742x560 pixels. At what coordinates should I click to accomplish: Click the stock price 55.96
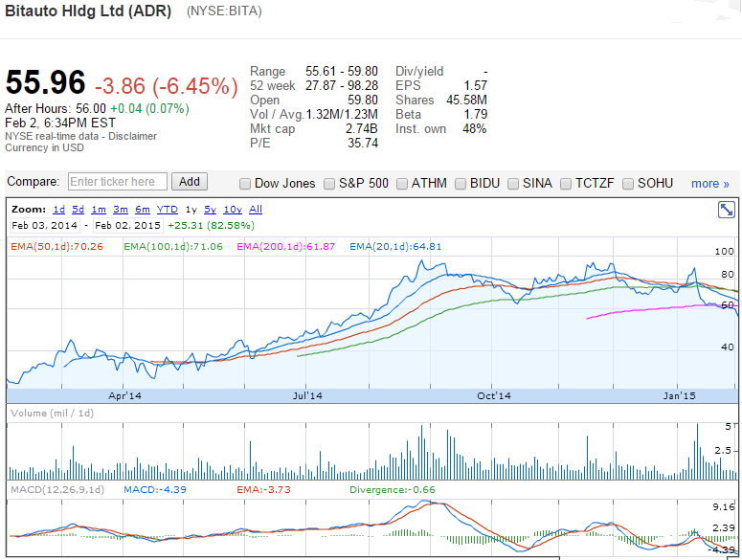45,82
